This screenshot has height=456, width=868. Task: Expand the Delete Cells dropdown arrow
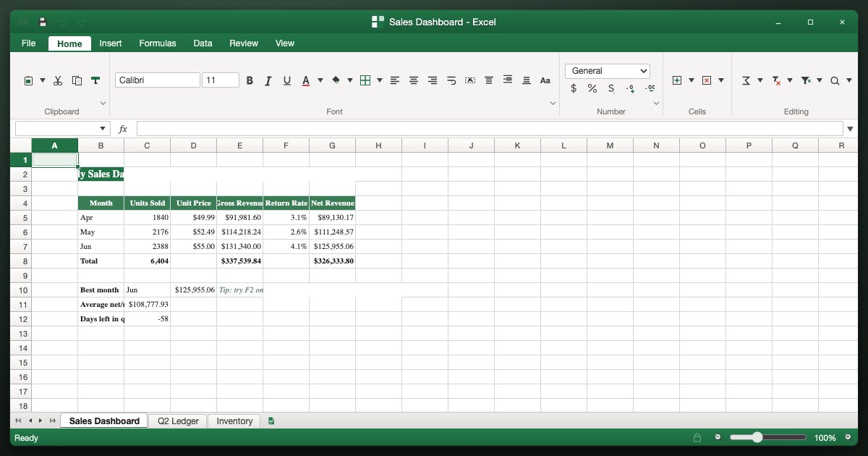tap(721, 80)
